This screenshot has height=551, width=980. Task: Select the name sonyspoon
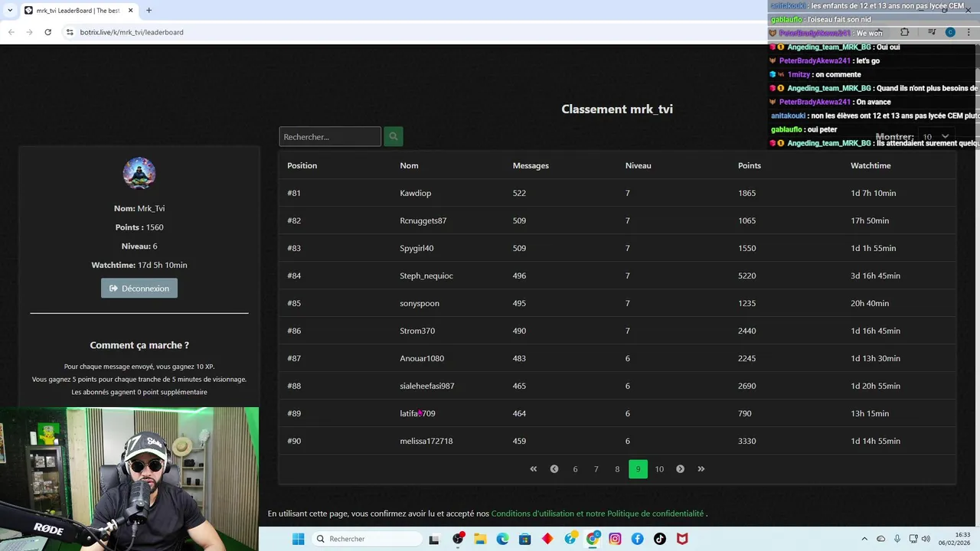click(x=420, y=303)
